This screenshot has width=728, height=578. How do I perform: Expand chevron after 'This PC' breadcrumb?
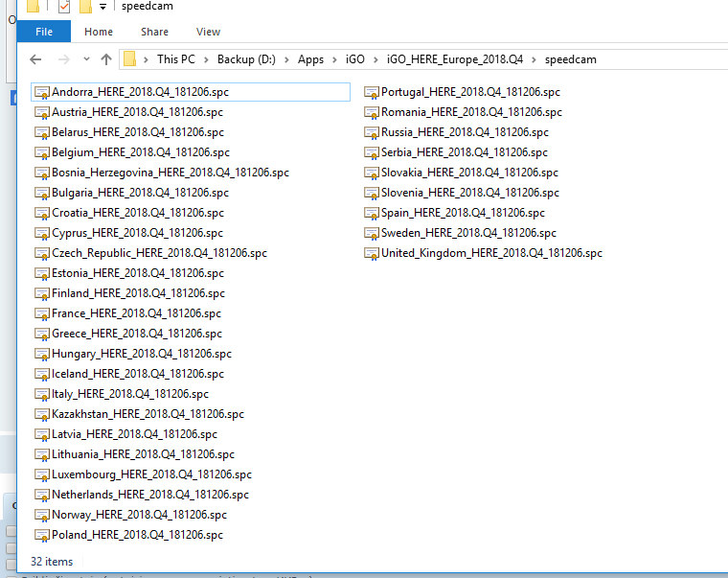click(x=206, y=60)
